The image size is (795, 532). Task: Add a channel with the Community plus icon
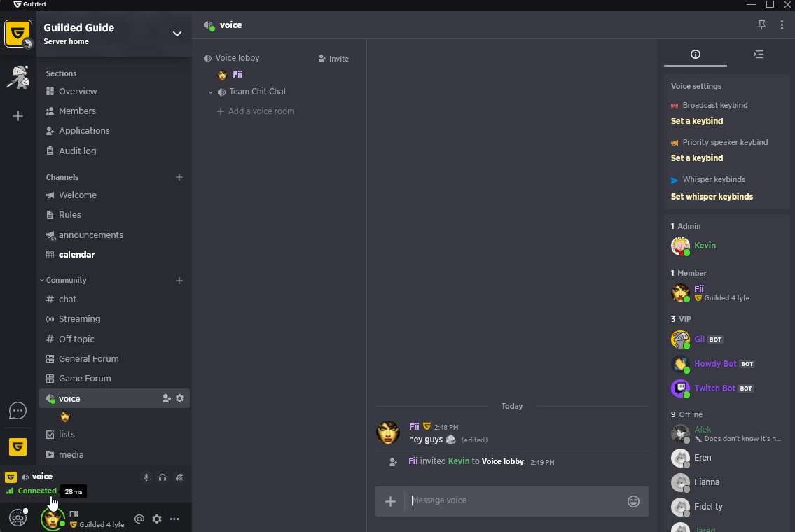point(179,281)
